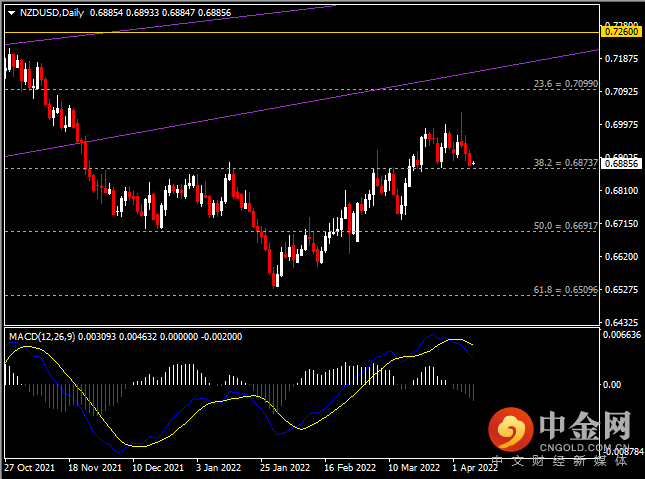Screen dimensions: 645x479
Task: Select the 50.0 = 0.66917 Fibonacci label
Action: [x=565, y=226]
